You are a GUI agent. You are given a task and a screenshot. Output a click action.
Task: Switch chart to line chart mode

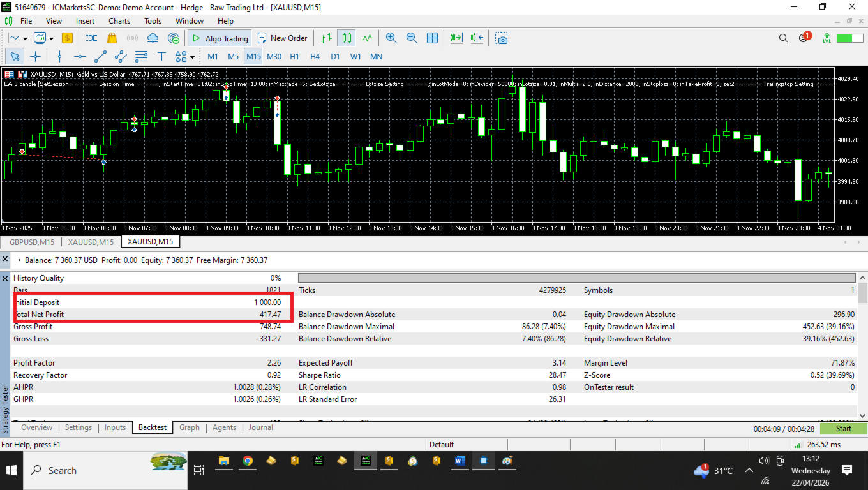click(367, 38)
